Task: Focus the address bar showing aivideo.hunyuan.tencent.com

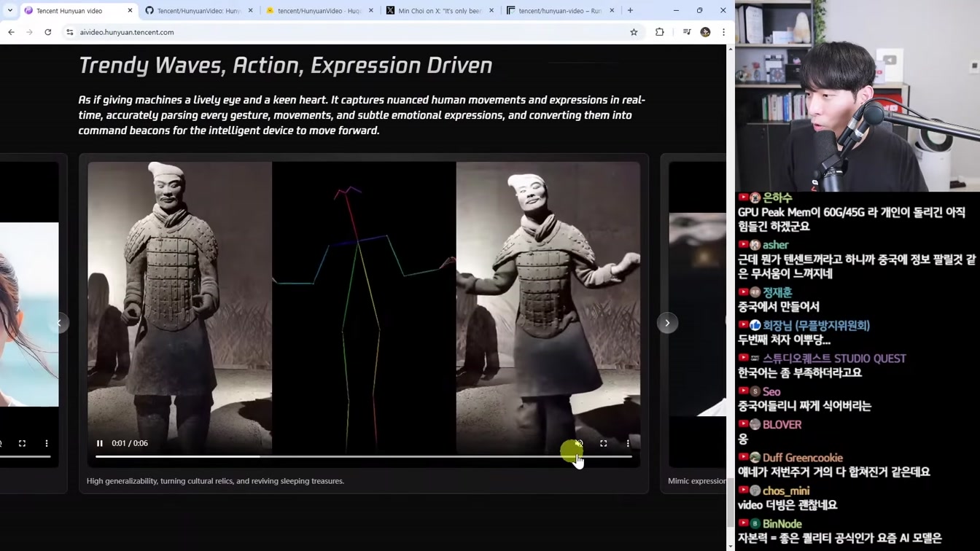Action: click(x=350, y=32)
